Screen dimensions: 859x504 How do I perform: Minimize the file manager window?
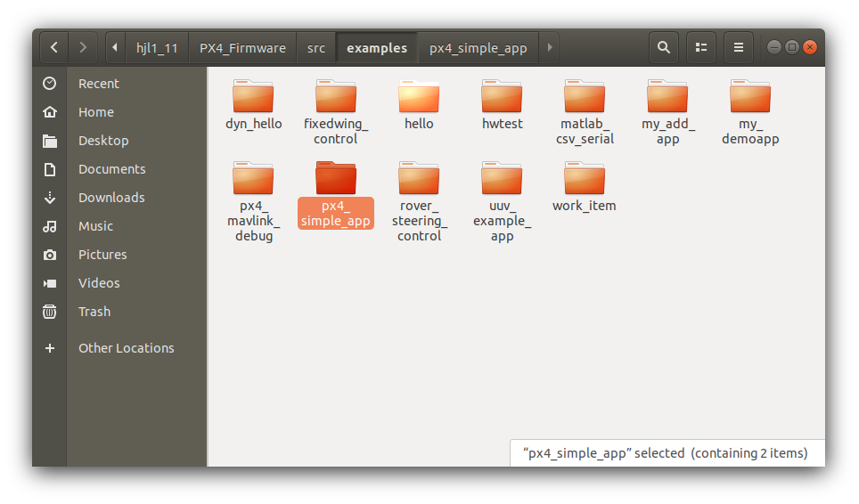774,47
